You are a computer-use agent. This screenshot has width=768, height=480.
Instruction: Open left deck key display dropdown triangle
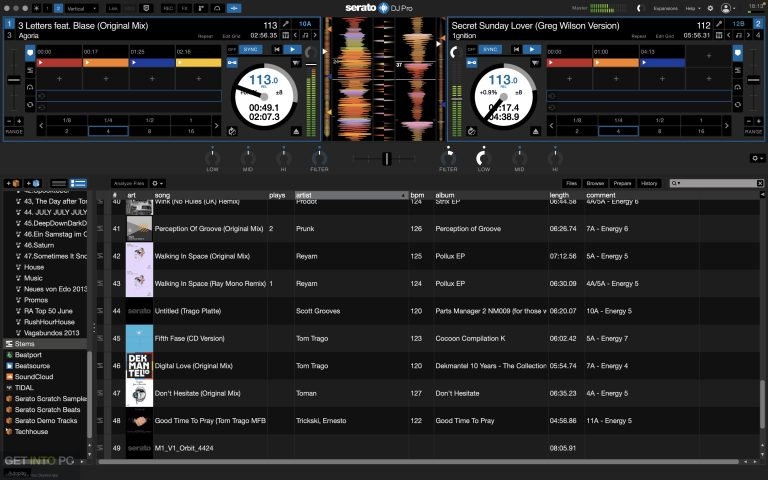tap(295, 63)
